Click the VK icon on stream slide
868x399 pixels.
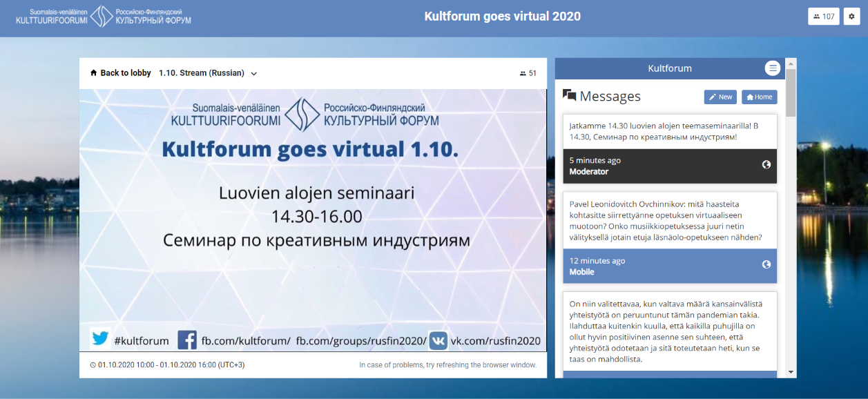tap(438, 340)
